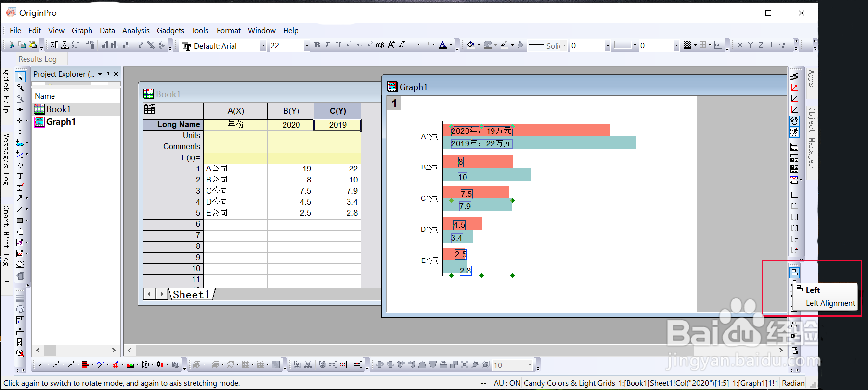Click the Line/Border Color pen icon
Image resolution: width=868 pixels, height=390 pixels.
coord(504,45)
